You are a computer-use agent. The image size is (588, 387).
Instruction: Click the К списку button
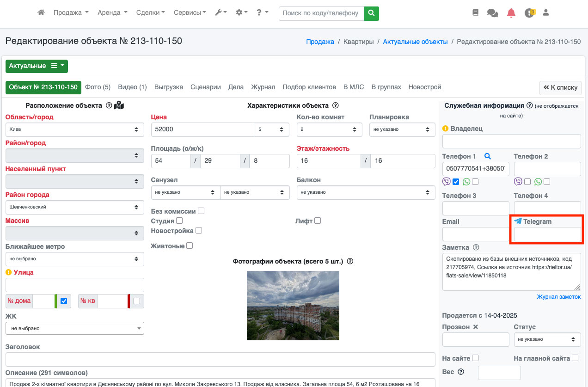(560, 87)
